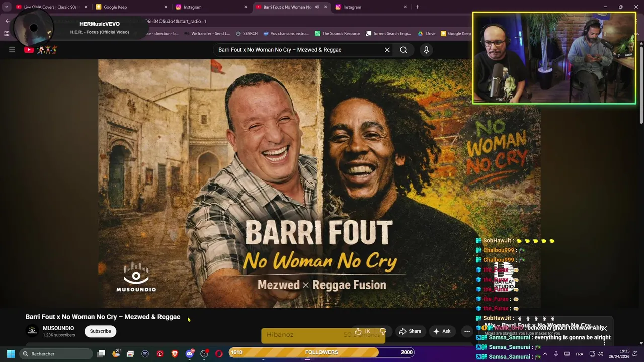Focus the taskbar Rechercher search box
The height and width of the screenshot is (362, 644).
55,354
